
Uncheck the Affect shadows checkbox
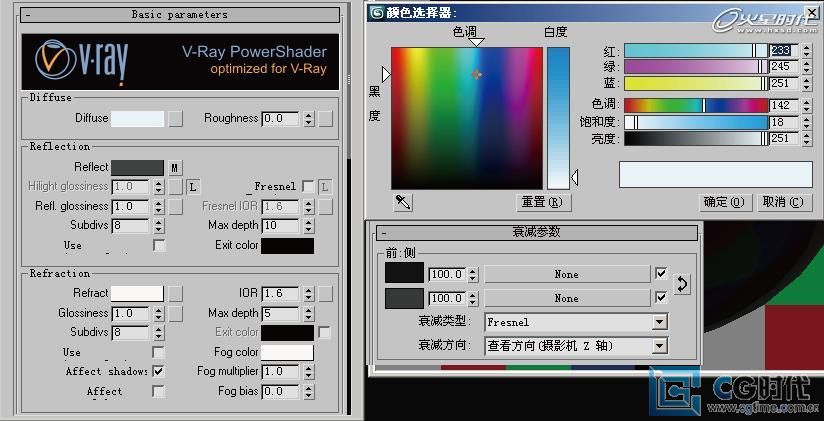pos(158,371)
